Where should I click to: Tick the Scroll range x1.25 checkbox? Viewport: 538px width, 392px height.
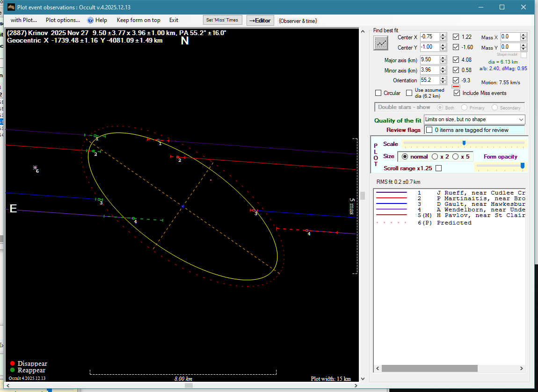click(x=438, y=168)
